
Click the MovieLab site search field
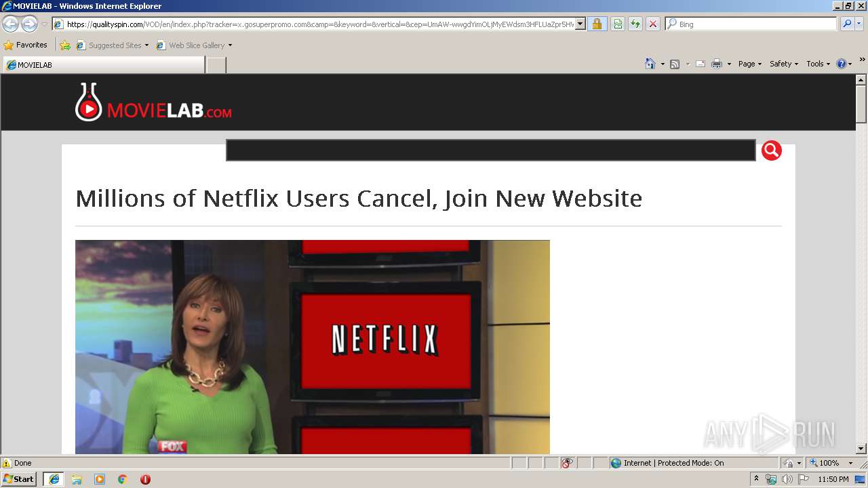(x=490, y=150)
